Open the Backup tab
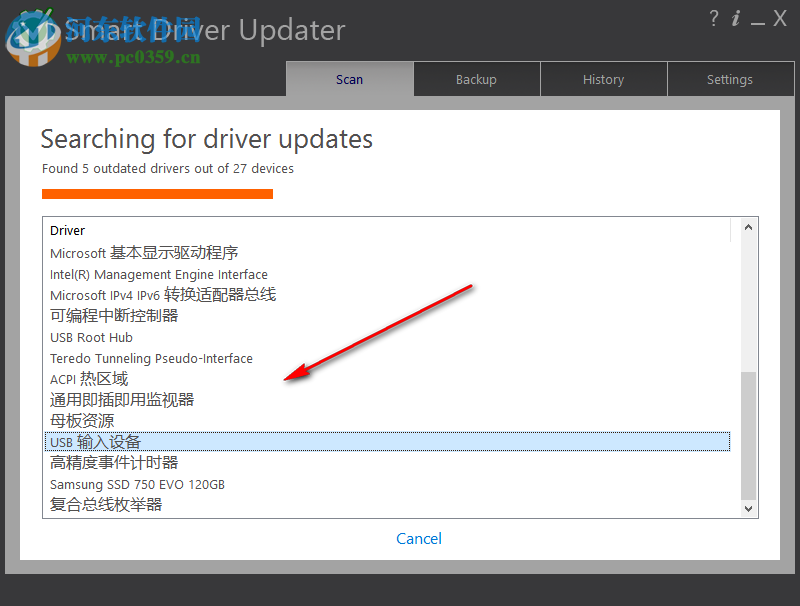The image size is (800, 606). [x=476, y=79]
